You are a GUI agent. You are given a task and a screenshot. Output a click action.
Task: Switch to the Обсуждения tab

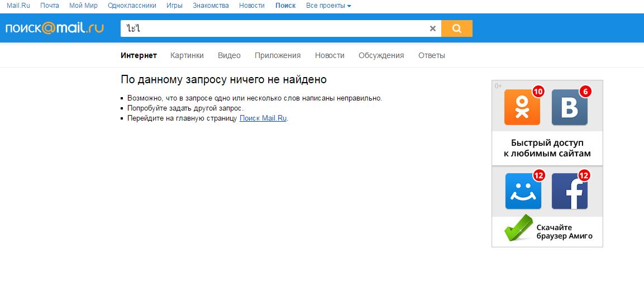pyautogui.click(x=381, y=55)
